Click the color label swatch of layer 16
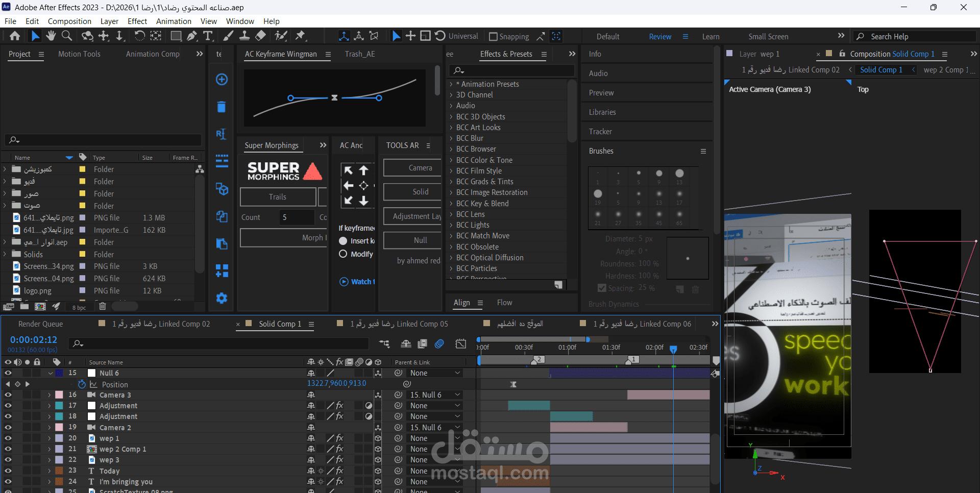The width and height of the screenshot is (980, 493). point(59,395)
